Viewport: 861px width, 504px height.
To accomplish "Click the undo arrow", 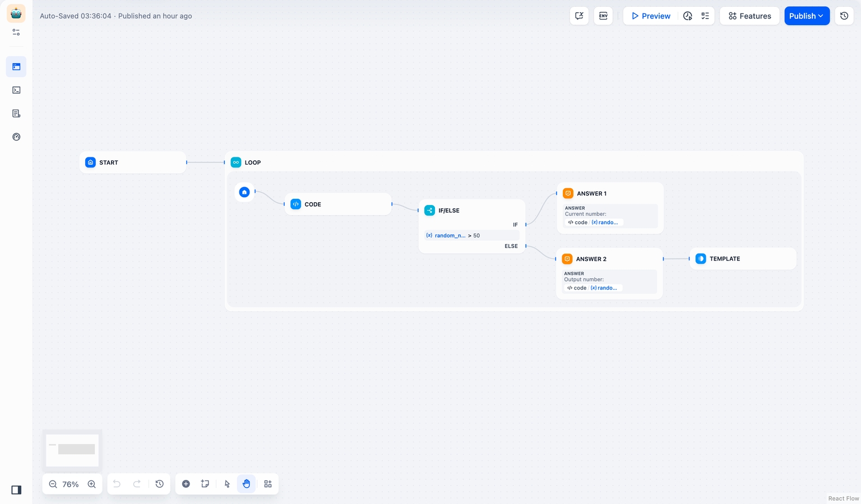I will [117, 484].
